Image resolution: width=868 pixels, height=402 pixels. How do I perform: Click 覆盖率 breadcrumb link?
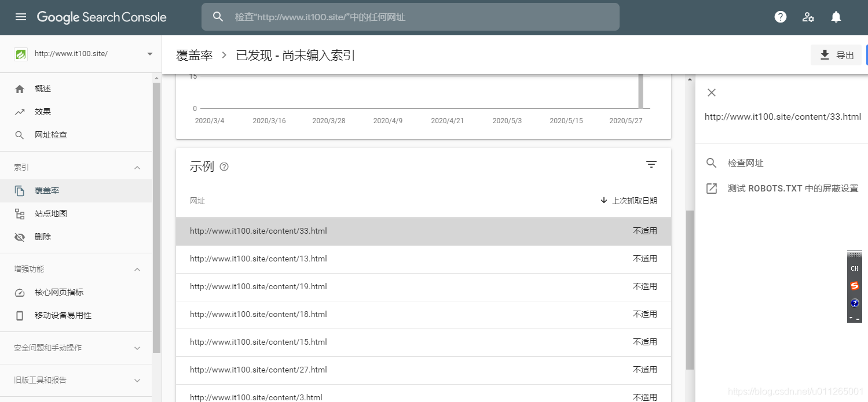[195, 56]
